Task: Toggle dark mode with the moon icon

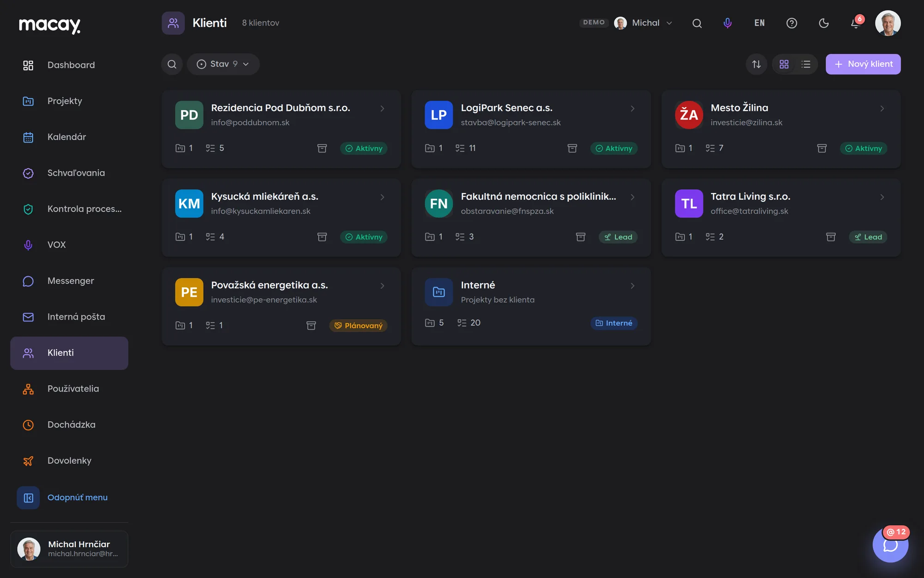Action: [x=824, y=23]
